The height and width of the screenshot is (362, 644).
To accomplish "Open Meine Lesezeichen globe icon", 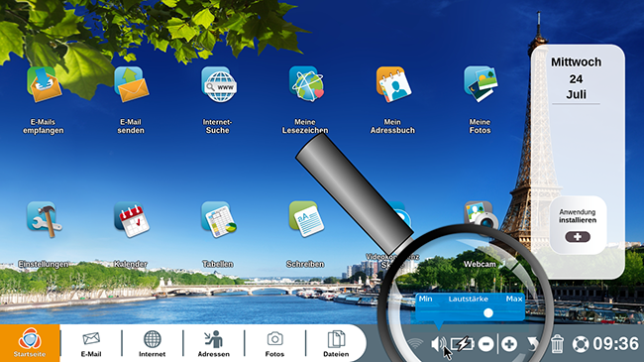I will (x=306, y=84).
